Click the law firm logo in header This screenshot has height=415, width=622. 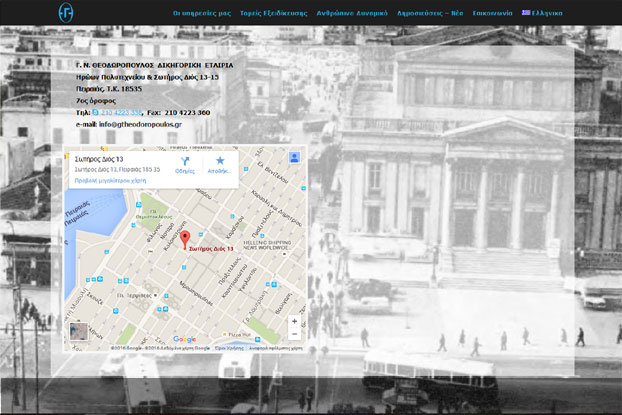tap(66, 13)
